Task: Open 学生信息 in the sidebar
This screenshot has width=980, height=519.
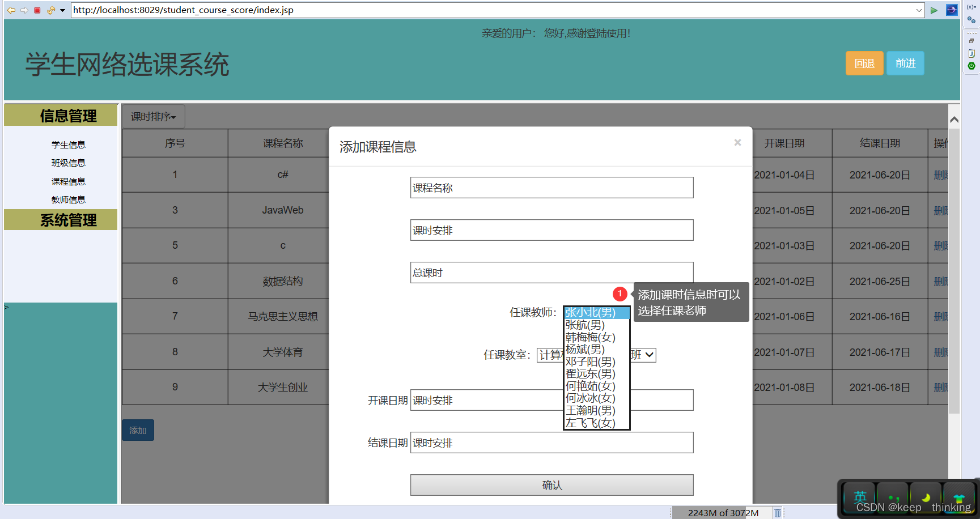Action: pos(68,145)
